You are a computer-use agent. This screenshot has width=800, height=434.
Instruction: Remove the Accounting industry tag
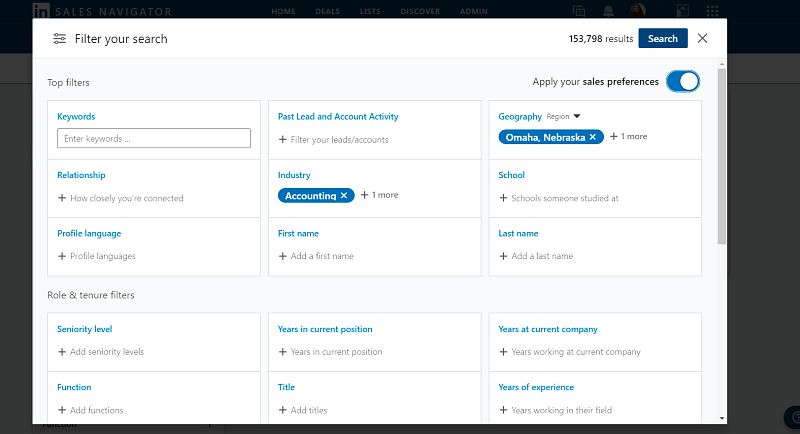point(344,195)
